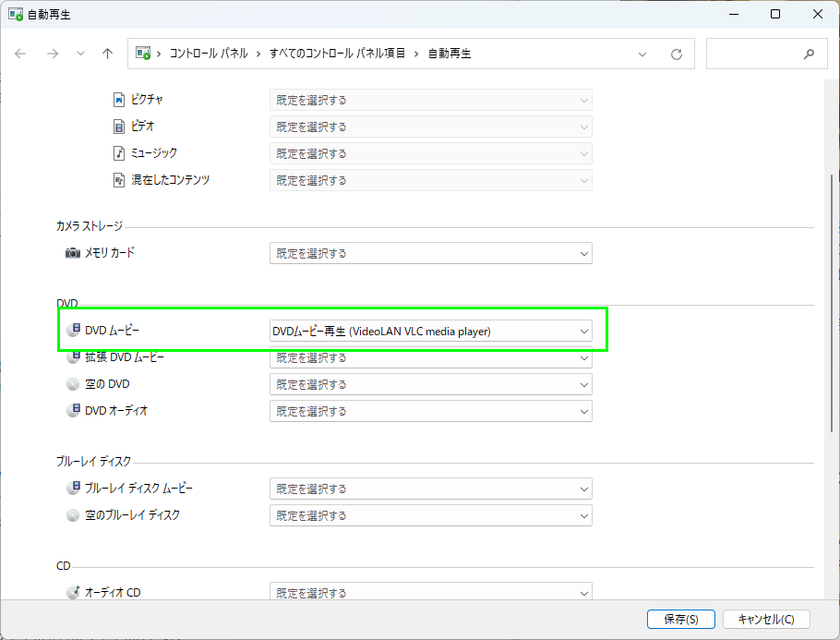Image resolution: width=840 pixels, height=640 pixels.
Task: Close the 自動再生 window
Action: coord(818,15)
